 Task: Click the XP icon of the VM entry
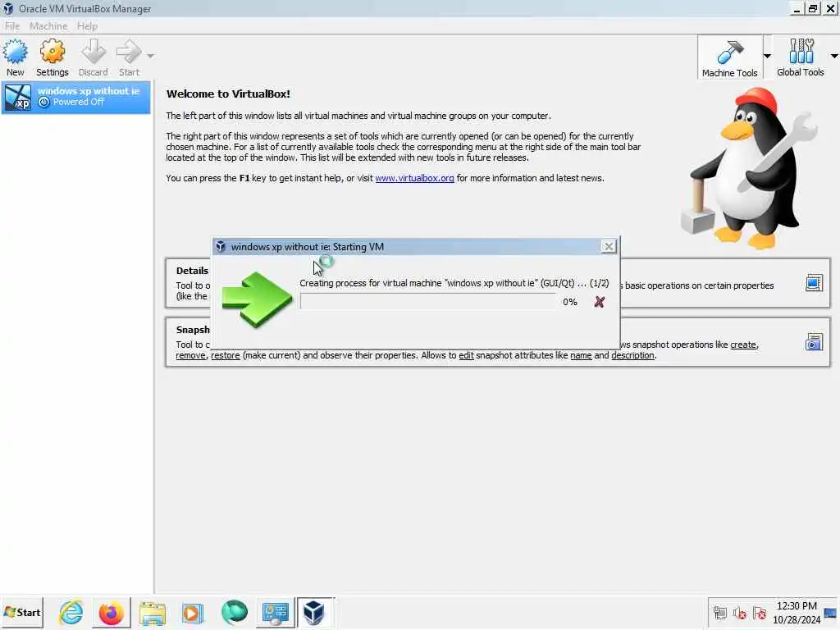click(18, 97)
